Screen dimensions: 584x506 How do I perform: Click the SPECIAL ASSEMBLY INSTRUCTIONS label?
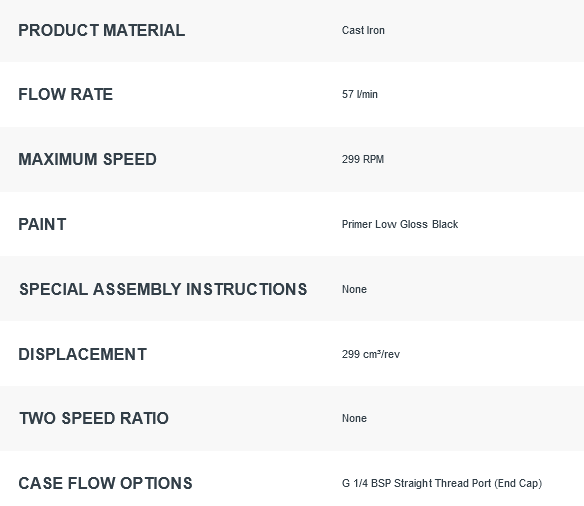(163, 289)
